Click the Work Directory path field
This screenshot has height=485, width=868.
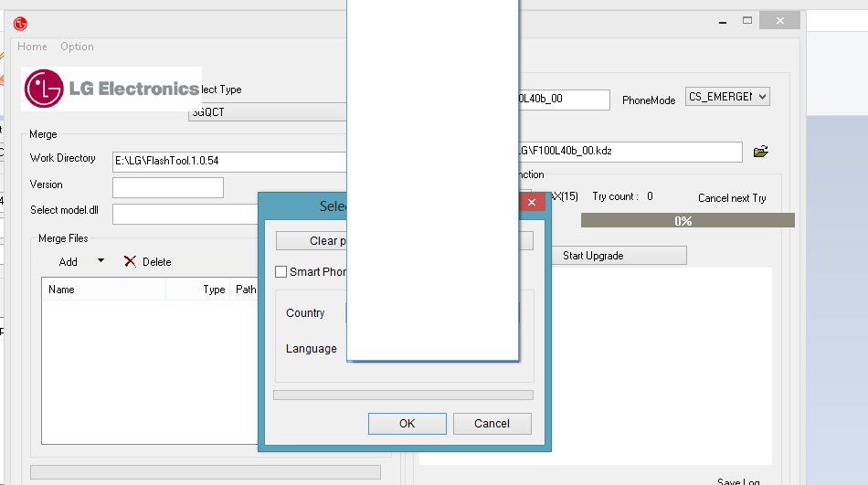pyautogui.click(x=229, y=161)
